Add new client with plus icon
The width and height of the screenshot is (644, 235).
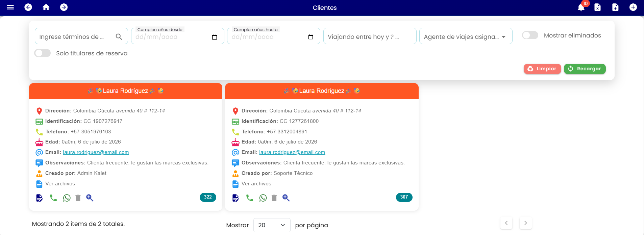tap(633, 7)
